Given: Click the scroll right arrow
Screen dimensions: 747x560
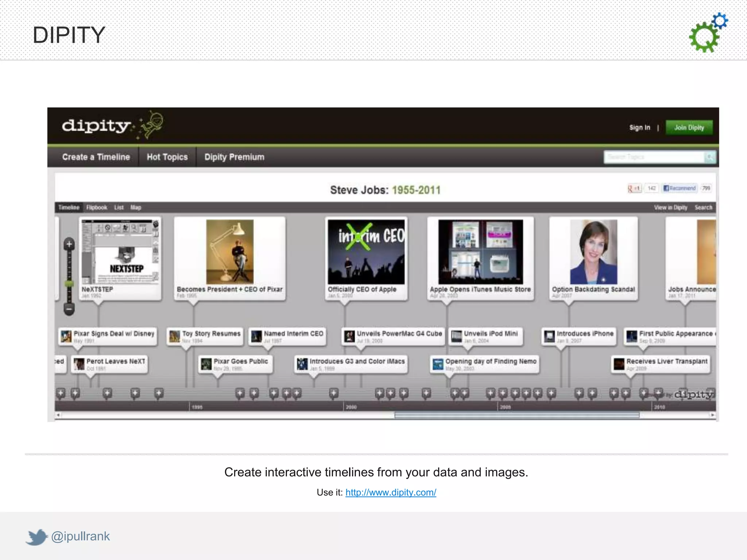Looking at the screenshot, I should [712, 415].
